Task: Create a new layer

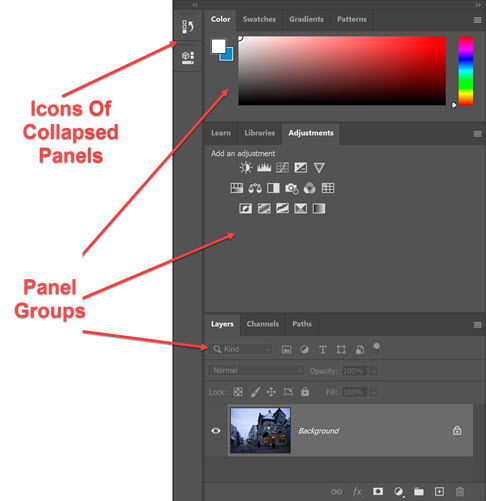Action: [439, 491]
